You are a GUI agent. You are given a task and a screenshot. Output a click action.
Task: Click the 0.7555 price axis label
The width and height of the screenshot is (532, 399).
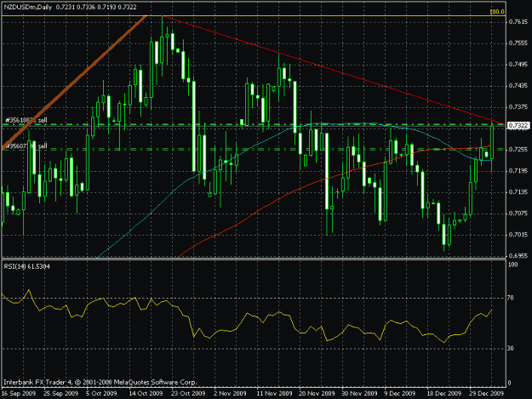[x=518, y=43]
